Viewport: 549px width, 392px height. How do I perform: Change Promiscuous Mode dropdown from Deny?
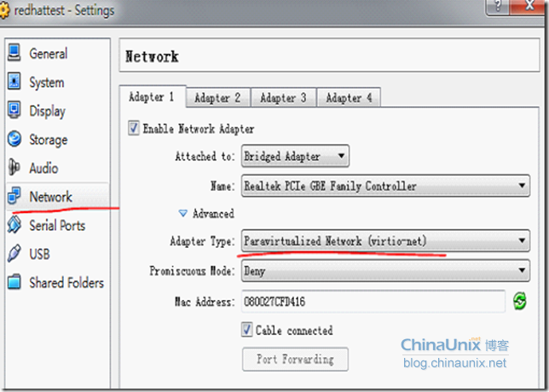[x=385, y=270]
